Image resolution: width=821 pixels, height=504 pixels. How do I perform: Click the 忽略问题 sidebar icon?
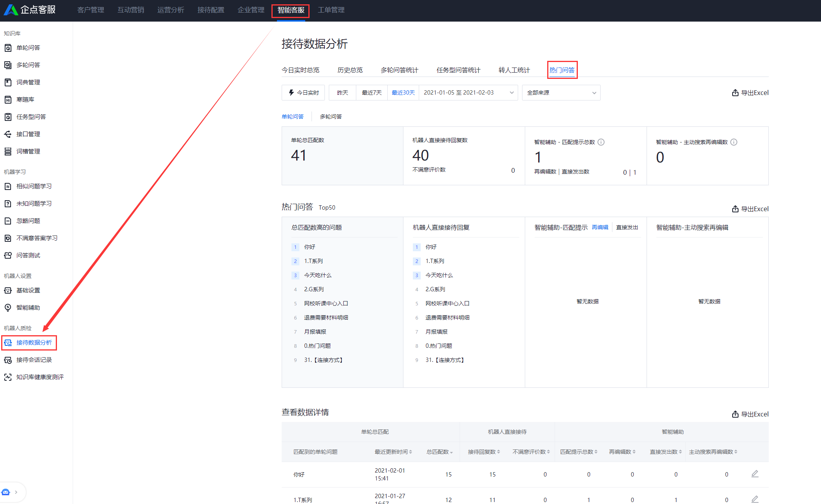tap(8, 221)
